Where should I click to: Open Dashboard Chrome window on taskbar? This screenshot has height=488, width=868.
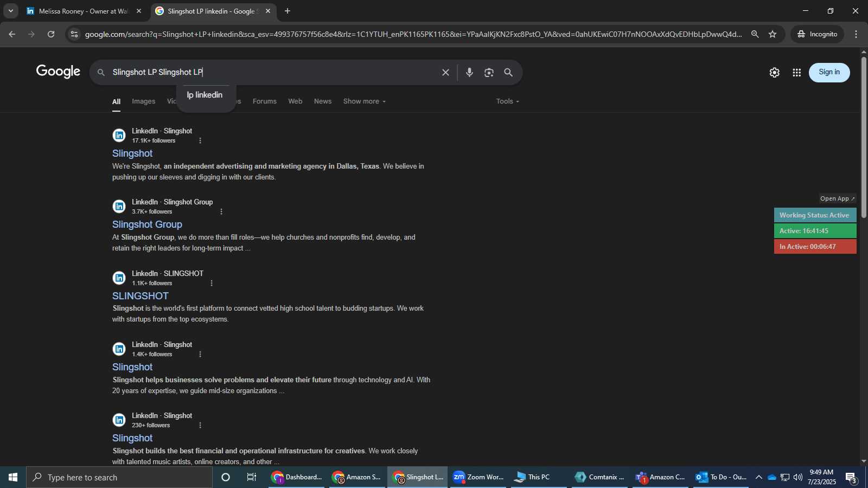(297, 477)
